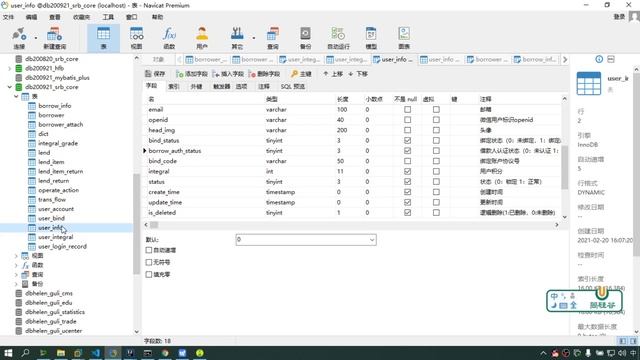The image size is (640, 360).
Task: Open the Windows taskbar search icon
Action: coord(25,353)
